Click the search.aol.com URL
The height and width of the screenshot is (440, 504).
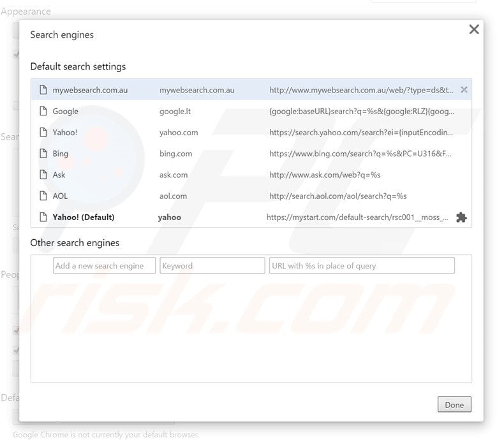click(338, 196)
